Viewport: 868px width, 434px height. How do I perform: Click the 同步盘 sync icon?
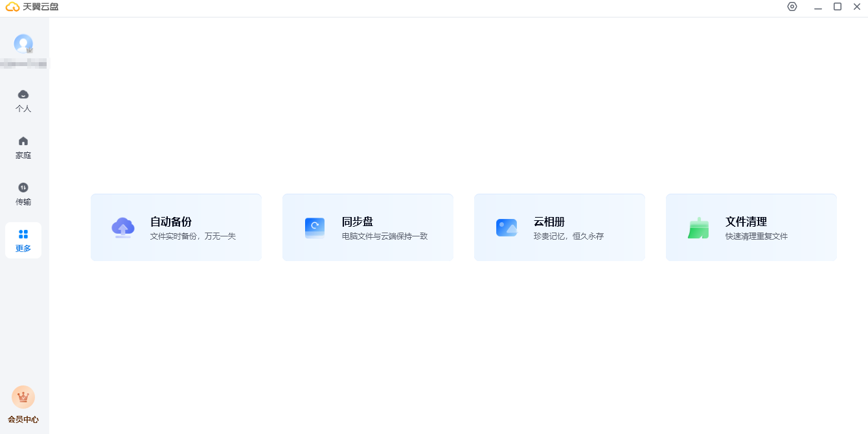coord(315,227)
